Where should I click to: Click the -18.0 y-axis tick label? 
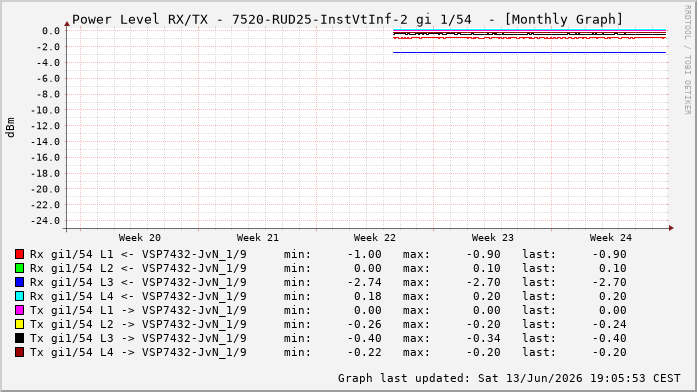pyautogui.click(x=45, y=174)
